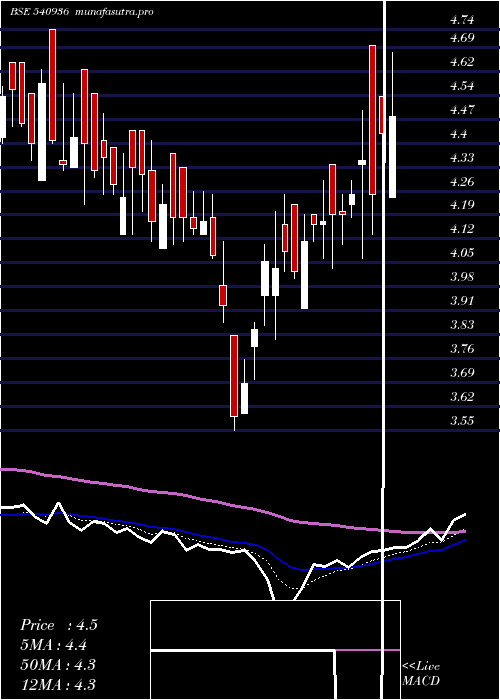
Task: Select the 4.26 price axis label
Action: tap(462, 181)
